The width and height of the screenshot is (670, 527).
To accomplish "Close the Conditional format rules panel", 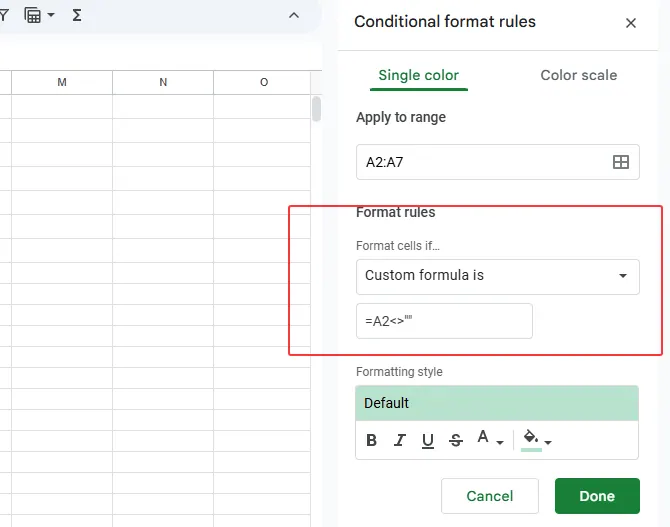I will pyautogui.click(x=630, y=23).
